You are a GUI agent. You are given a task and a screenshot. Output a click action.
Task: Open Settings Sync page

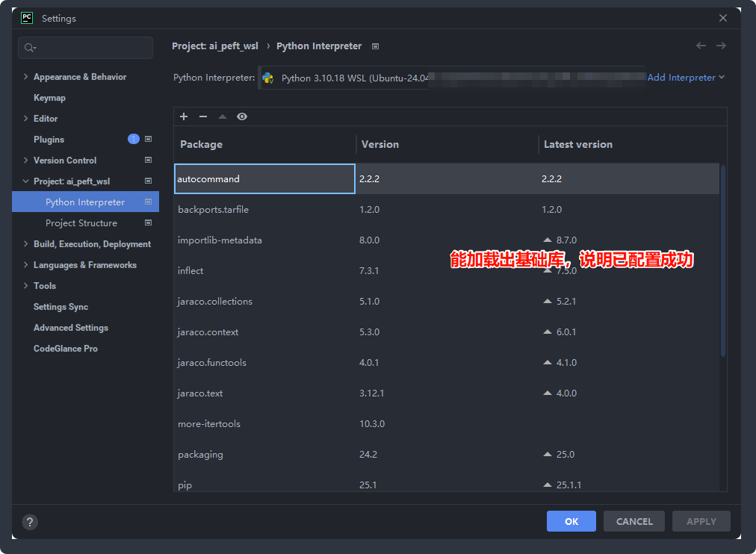[61, 307]
